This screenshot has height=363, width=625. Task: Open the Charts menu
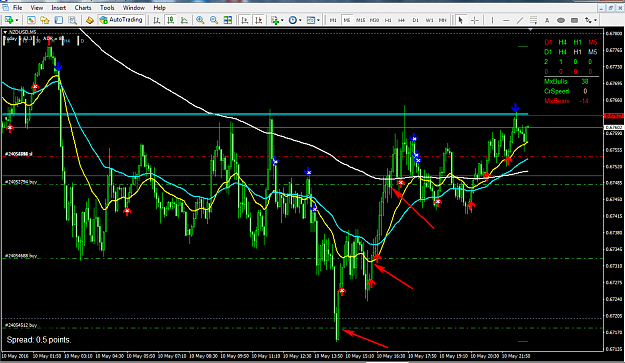click(83, 8)
